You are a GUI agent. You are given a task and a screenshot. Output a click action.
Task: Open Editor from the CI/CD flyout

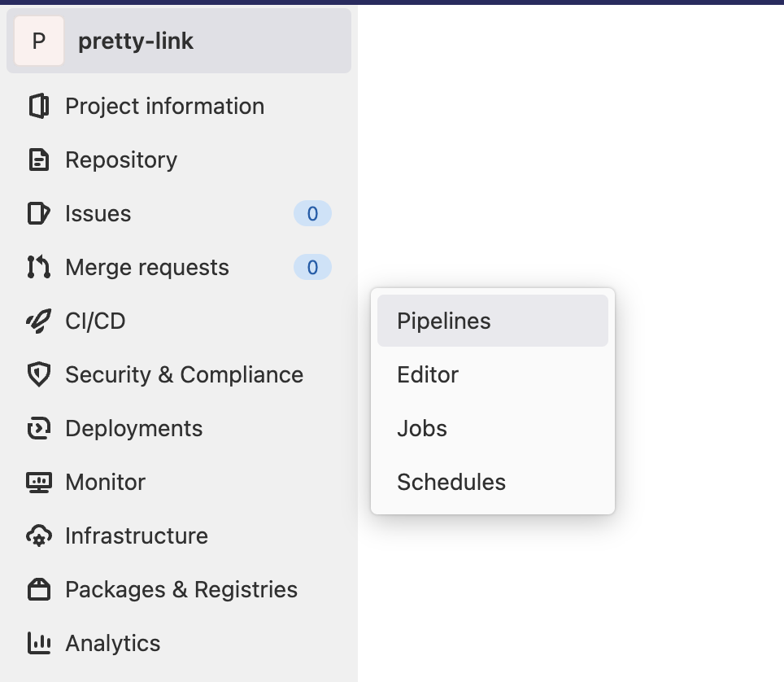(428, 375)
